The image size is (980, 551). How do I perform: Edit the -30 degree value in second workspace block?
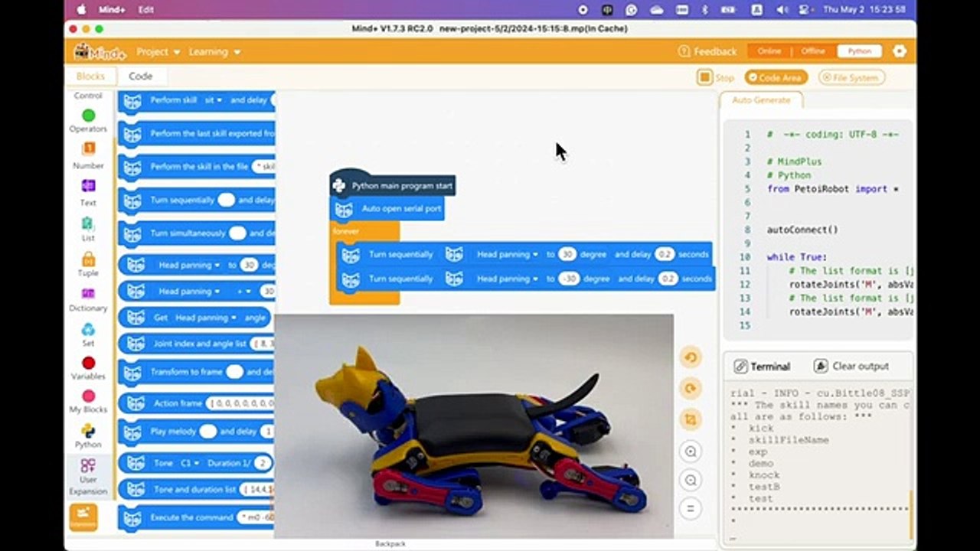pyautogui.click(x=568, y=279)
